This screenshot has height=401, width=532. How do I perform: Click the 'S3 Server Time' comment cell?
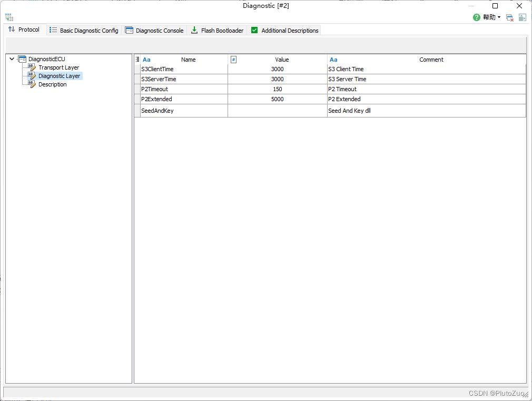(427, 79)
